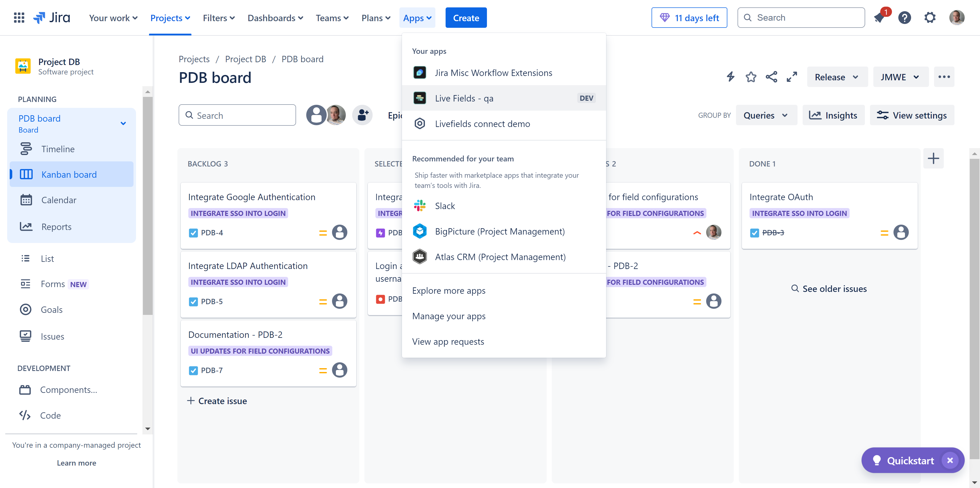Filter by the unassigned avatar beside board search
This screenshot has width=980, height=488.
316,115
